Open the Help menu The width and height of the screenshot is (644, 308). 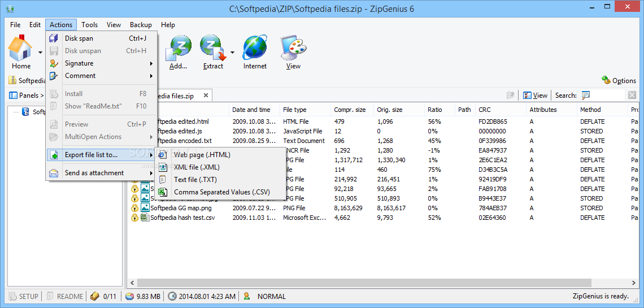click(168, 25)
